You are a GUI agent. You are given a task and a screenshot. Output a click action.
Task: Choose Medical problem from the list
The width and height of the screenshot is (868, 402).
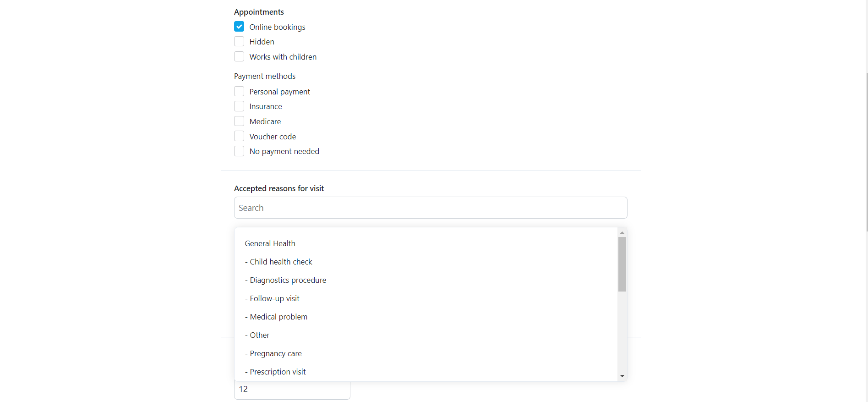(426, 317)
